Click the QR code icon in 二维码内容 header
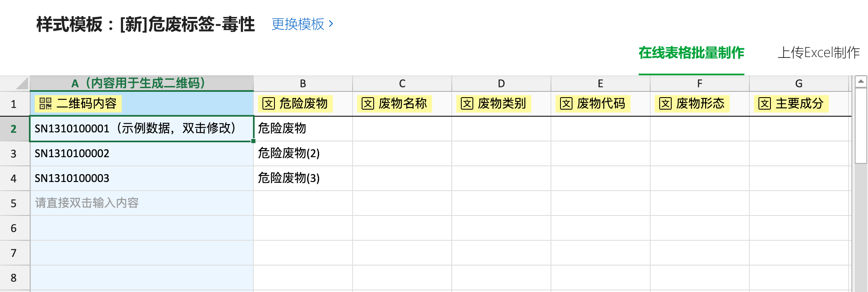 [45, 103]
